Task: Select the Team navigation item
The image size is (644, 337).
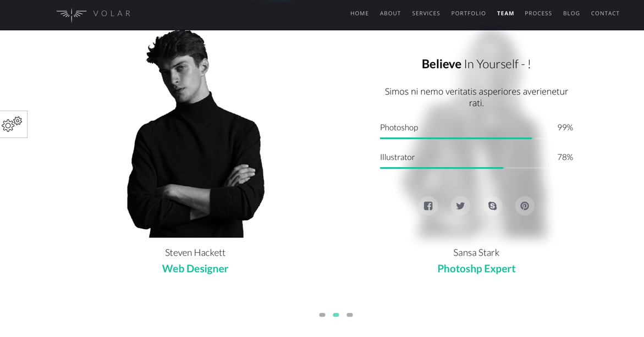Action: point(505,14)
